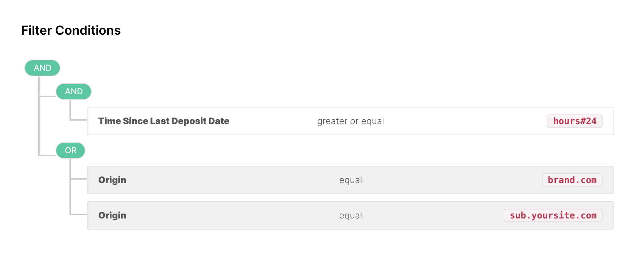Click the hours#24 value tag
This screenshot has width=644, height=258.
click(x=575, y=121)
